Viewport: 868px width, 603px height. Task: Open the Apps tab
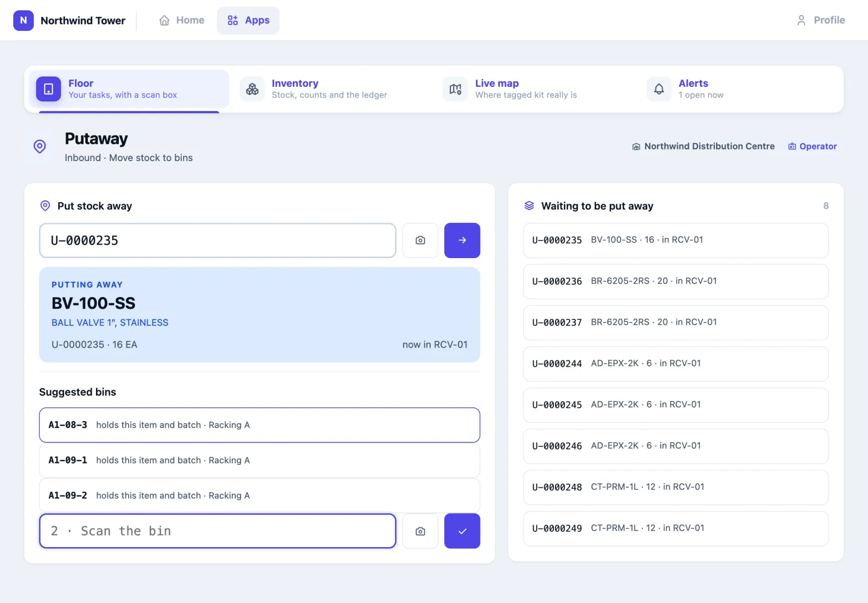tap(248, 21)
